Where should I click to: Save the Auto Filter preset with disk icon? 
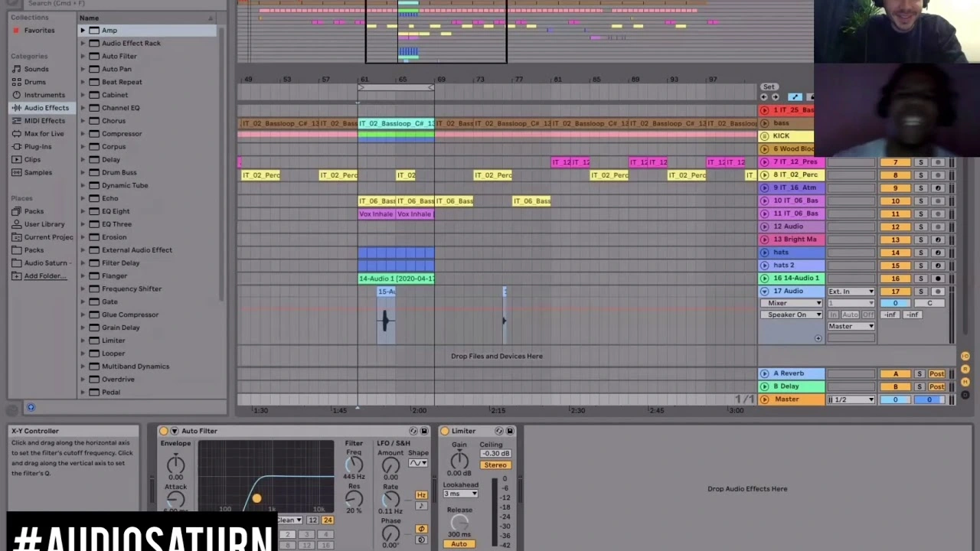tap(424, 431)
